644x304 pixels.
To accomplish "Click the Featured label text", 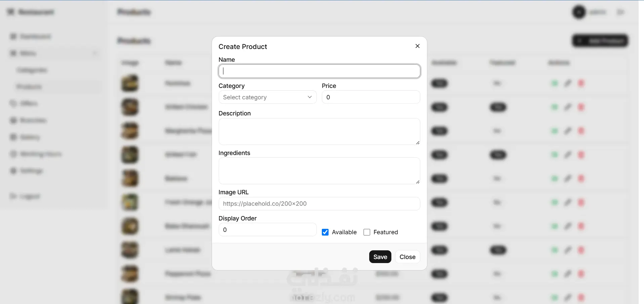I will 386,232.
